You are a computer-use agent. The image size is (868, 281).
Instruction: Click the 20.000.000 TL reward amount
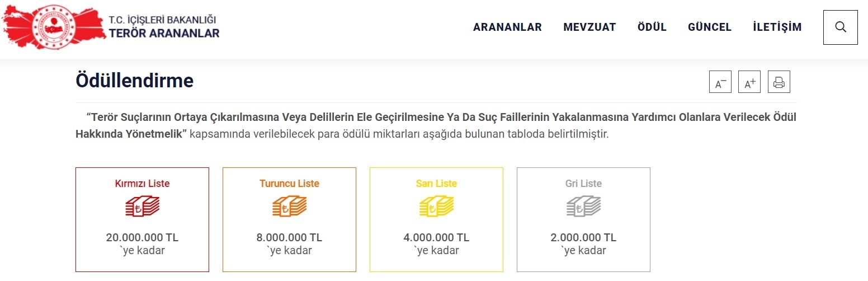[x=142, y=237]
